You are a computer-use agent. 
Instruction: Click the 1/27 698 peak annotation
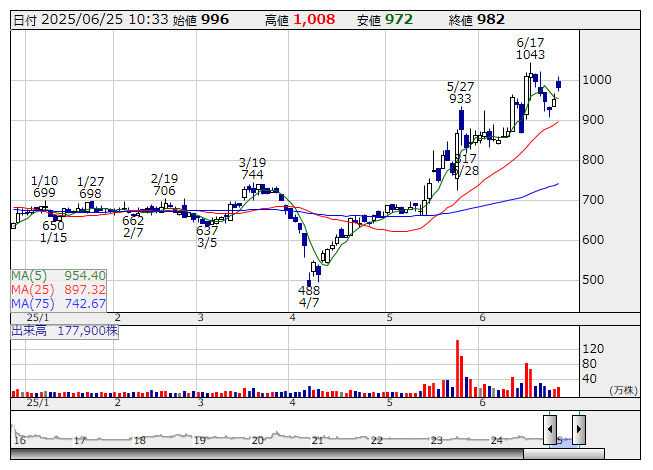point(90,188)
